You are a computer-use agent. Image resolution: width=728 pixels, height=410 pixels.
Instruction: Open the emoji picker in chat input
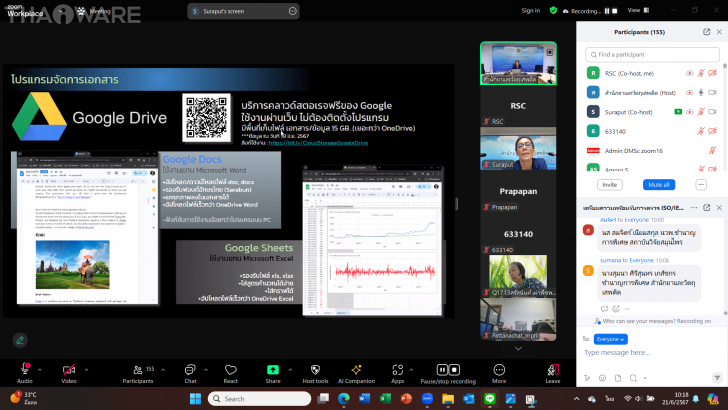coord(602,378)
